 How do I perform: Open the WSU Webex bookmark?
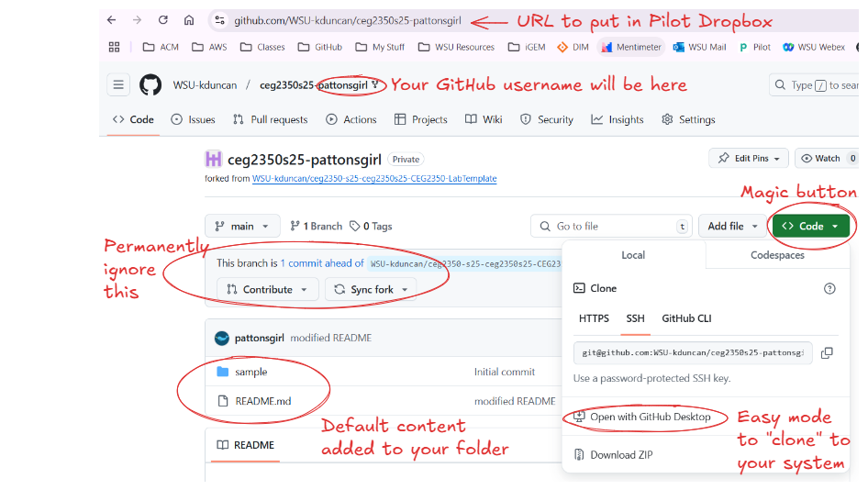pos(814,47)
